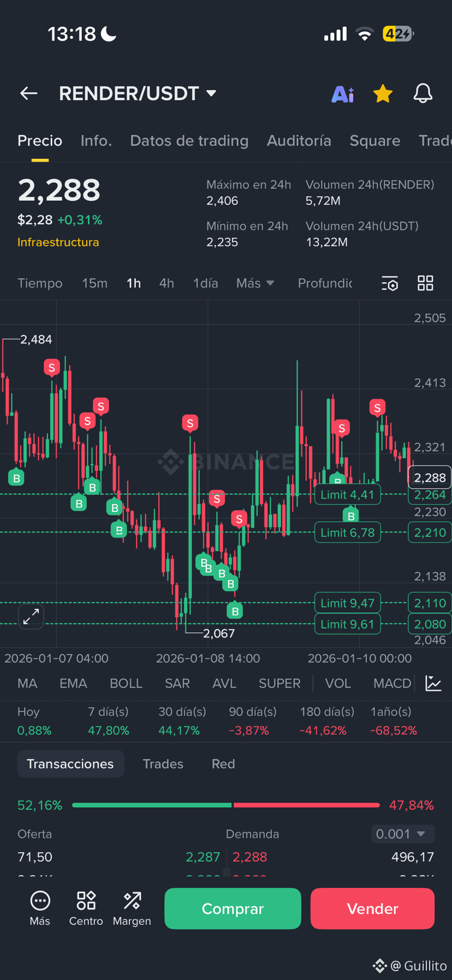
Task: Open indicator chart settings icon
Action: (433, 683)
